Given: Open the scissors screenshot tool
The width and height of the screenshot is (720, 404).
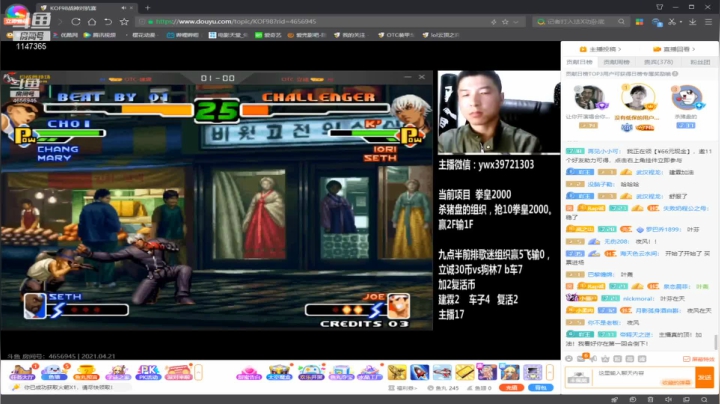Looking at the screenshot, I should 672,22.
